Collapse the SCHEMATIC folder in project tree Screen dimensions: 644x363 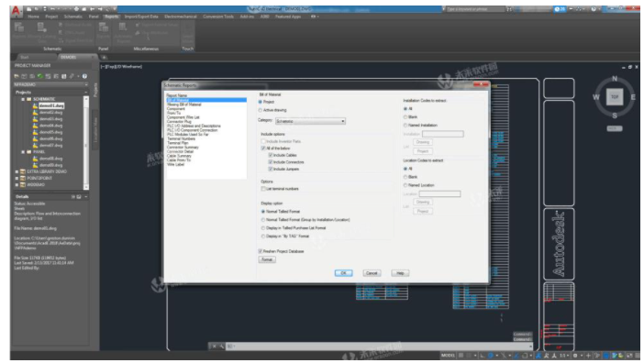pyautogui.click(x=23, y=99)
